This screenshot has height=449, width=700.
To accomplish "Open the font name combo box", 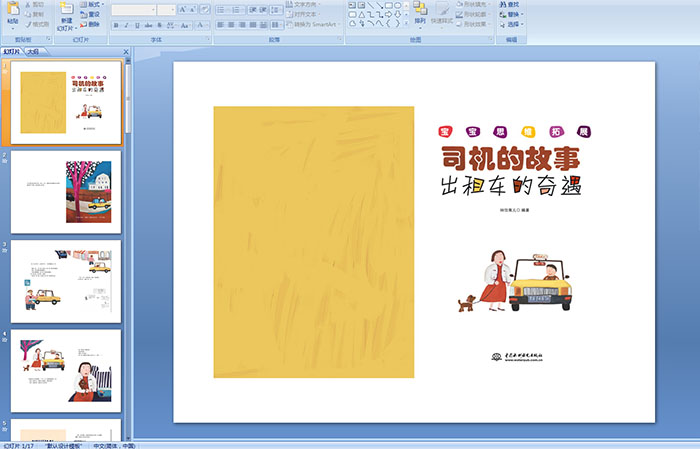I will pos(134,10).
